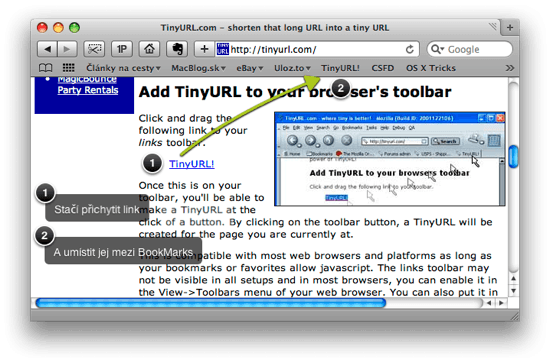
Task: Expand the Uloz.to bookmark folder
Action: click(292, 68)
